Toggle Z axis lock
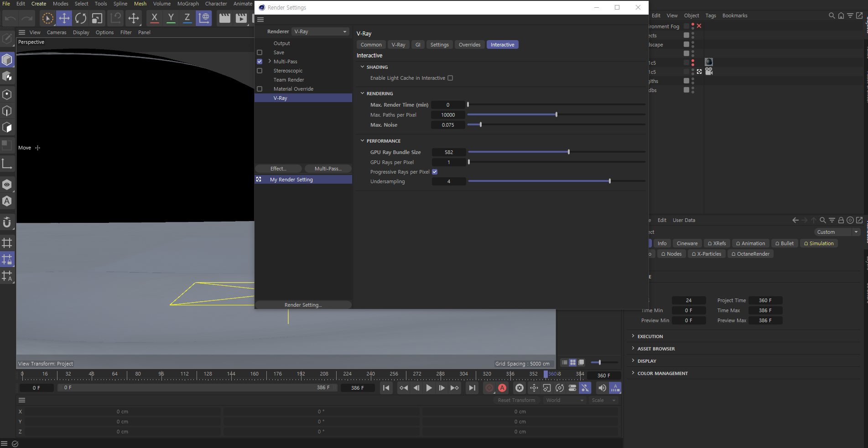Image resolution: width=868 pixels, height=448 pixels. click(x=187, y=18)
